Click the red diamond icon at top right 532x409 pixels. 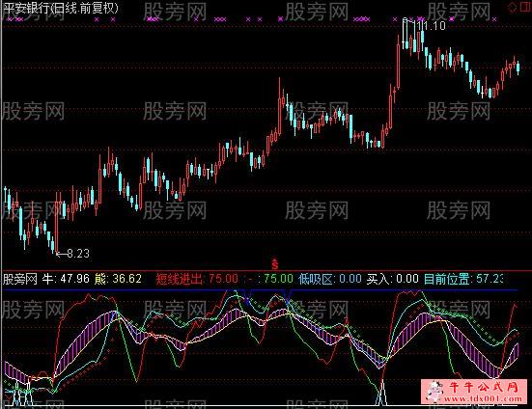point(512,8)
